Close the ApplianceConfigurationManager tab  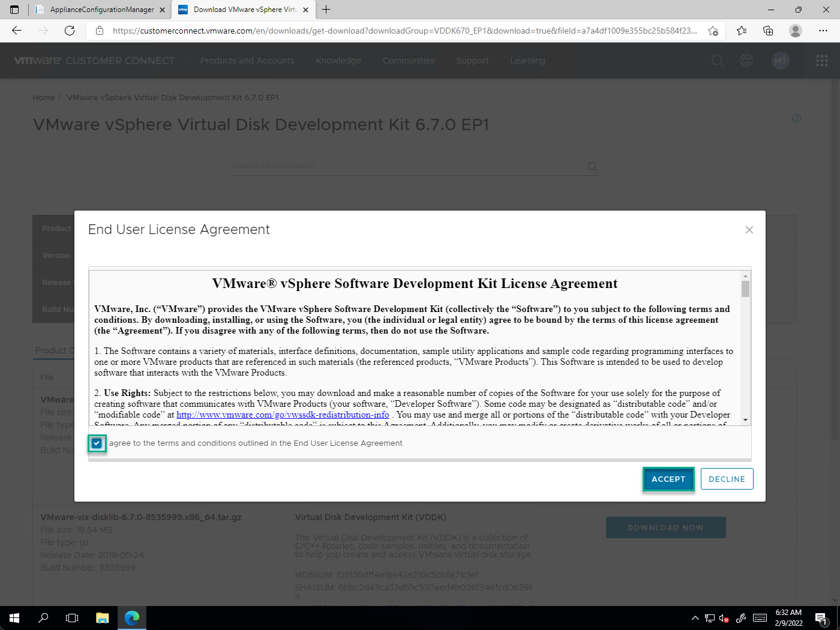click(163, 10)
